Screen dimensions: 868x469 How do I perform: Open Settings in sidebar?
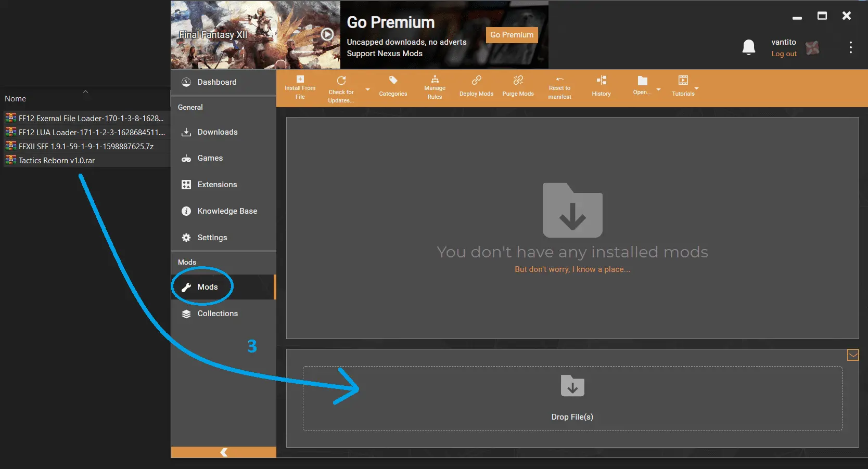tap(223, 238)
